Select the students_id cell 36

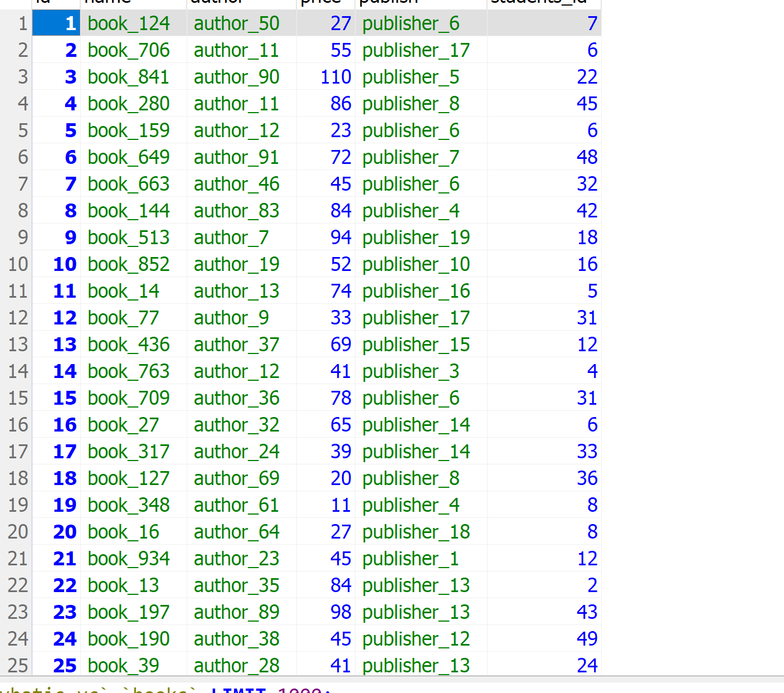point(544,478)
